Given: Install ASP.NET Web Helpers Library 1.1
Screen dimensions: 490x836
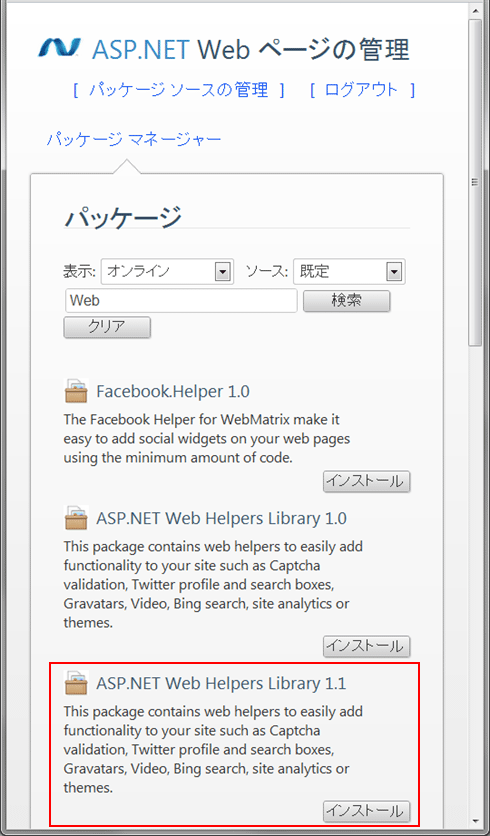Looking at the screenshot, I should [367, 811].
